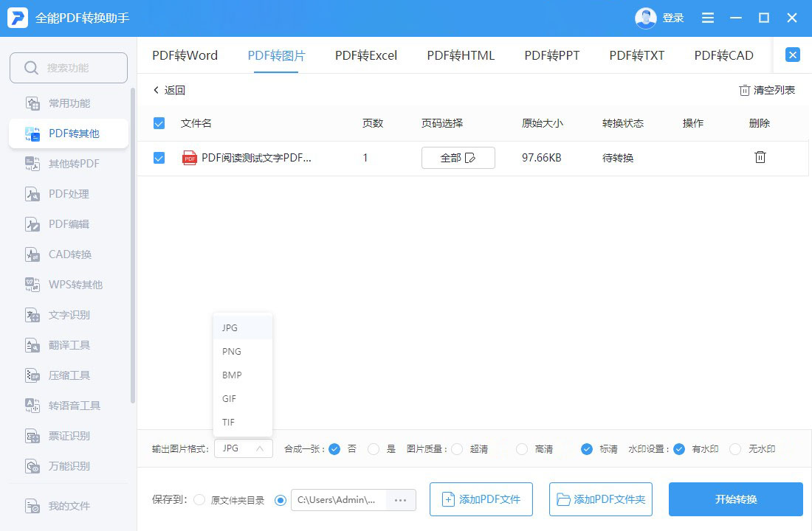This screenshot has height=531, width=812.
Task: Delete the PDF file using trash icon
Action: 760,157
